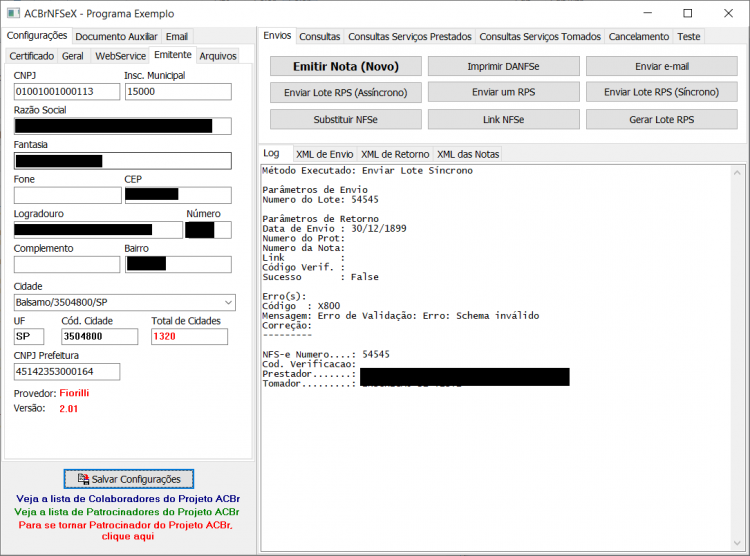Click the CEP field
This screenshot has width=750, height=556.
(x=178, y=195)
